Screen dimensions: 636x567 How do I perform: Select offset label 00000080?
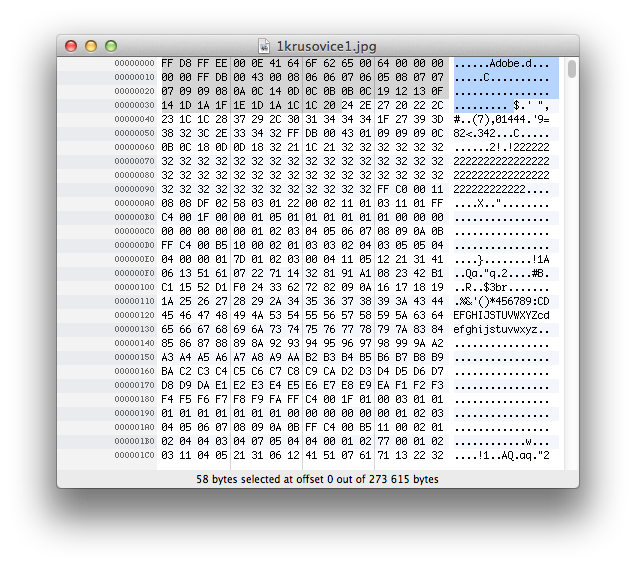(134, 175)
